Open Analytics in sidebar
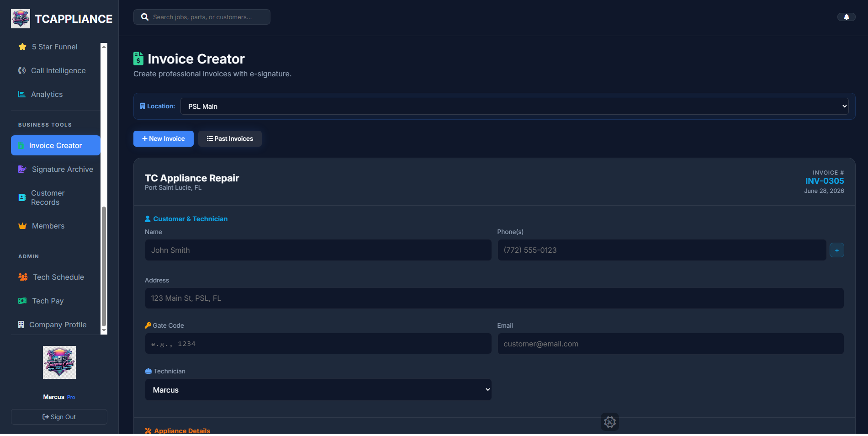Screen dimensions: 868x436 point(56,94)
